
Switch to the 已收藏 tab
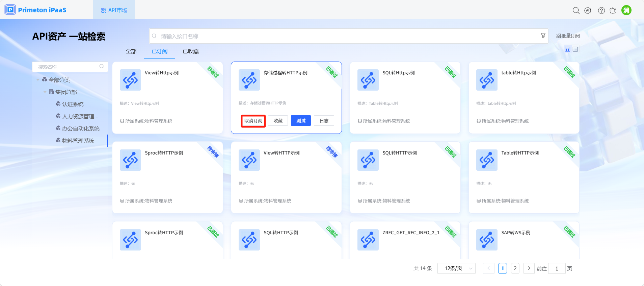click(190, 51)
